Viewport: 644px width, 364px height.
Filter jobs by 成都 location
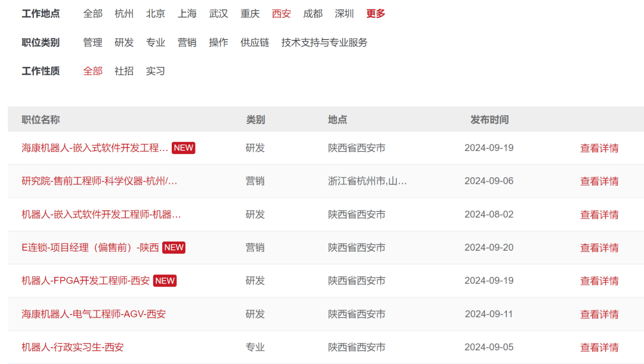[x=313, y=14]
